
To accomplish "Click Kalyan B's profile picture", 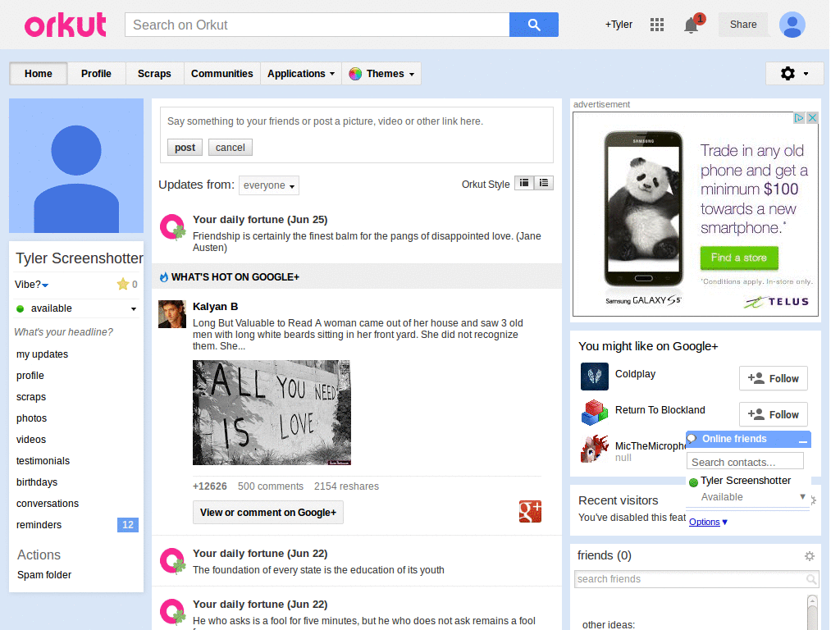I will pyautogui.click(x=172, y=314).
